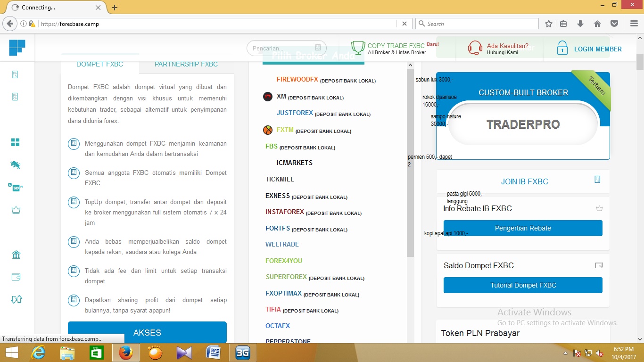Click the XM broker logo icon
Screen dimensions: 644x362
click(268, 97)
